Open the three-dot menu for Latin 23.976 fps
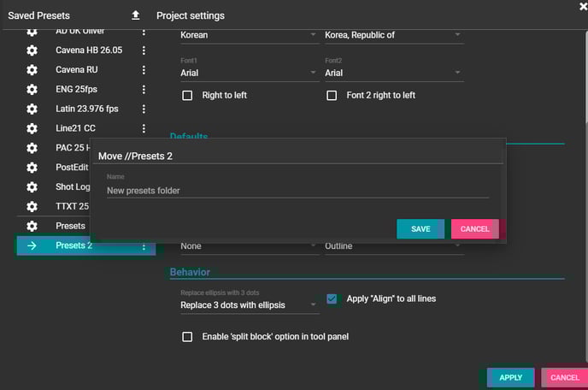This screenshot has width=588, height=390. 144,109
